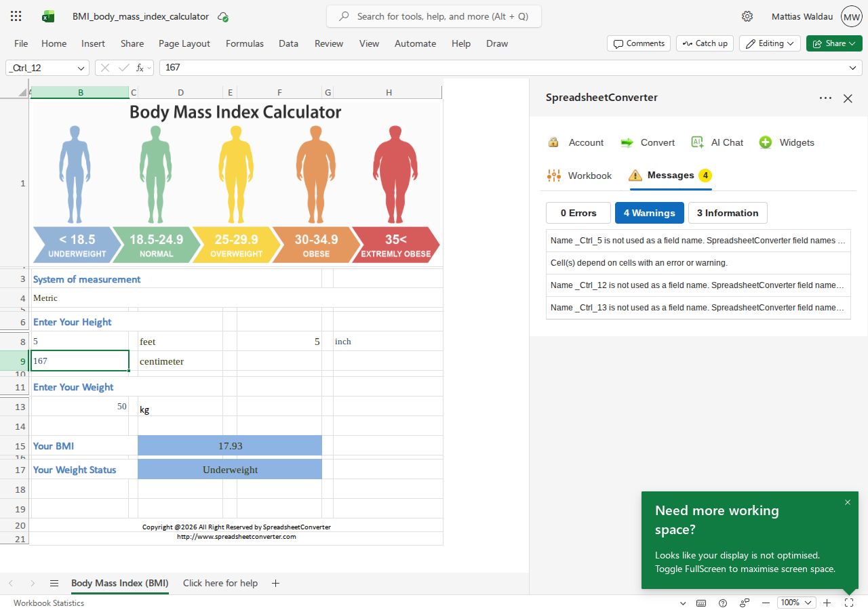The image size is (868, 610).
Task: Add a new sheet
Action: [x=275, y=583]
